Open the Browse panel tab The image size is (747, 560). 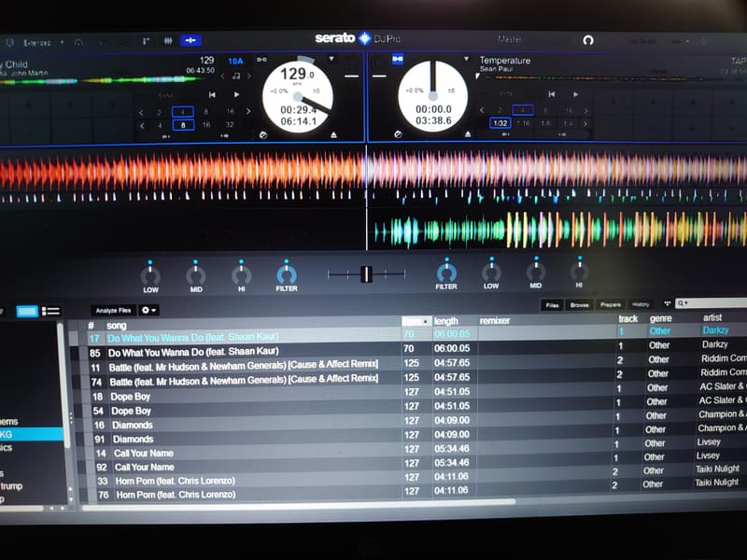click(580, 305)
